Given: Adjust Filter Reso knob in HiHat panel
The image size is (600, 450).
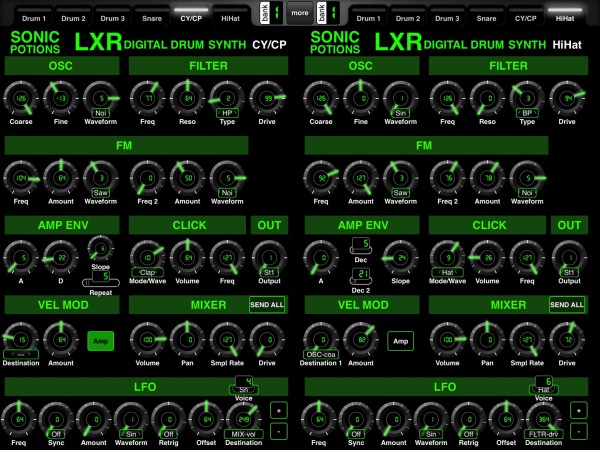Looking at the screenshot, I should [x=488, y=99].
